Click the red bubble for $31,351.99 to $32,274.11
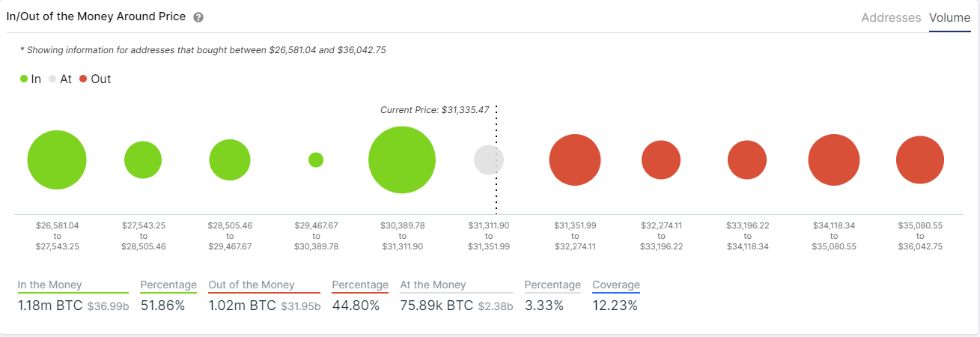Image resolution: width=980 pixels, height=337 pixels. pyautogui.click(x=575, y=160)
